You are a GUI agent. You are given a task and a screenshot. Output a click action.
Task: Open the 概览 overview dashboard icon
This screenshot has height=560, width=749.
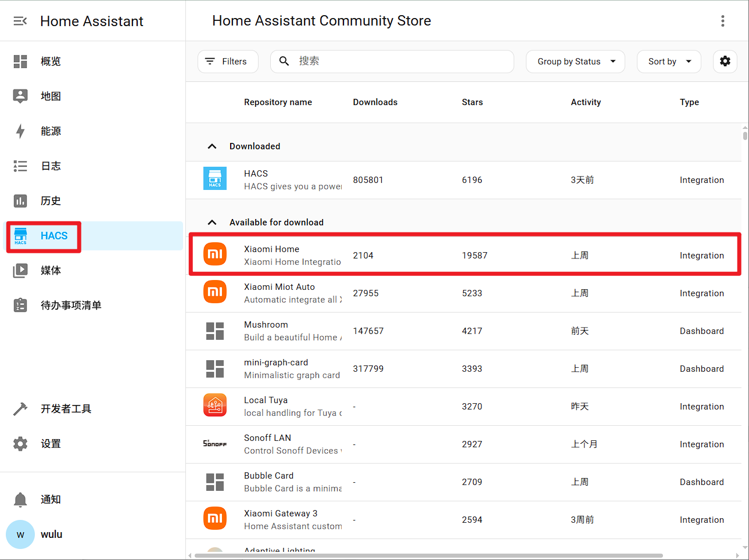coord(20,62)
